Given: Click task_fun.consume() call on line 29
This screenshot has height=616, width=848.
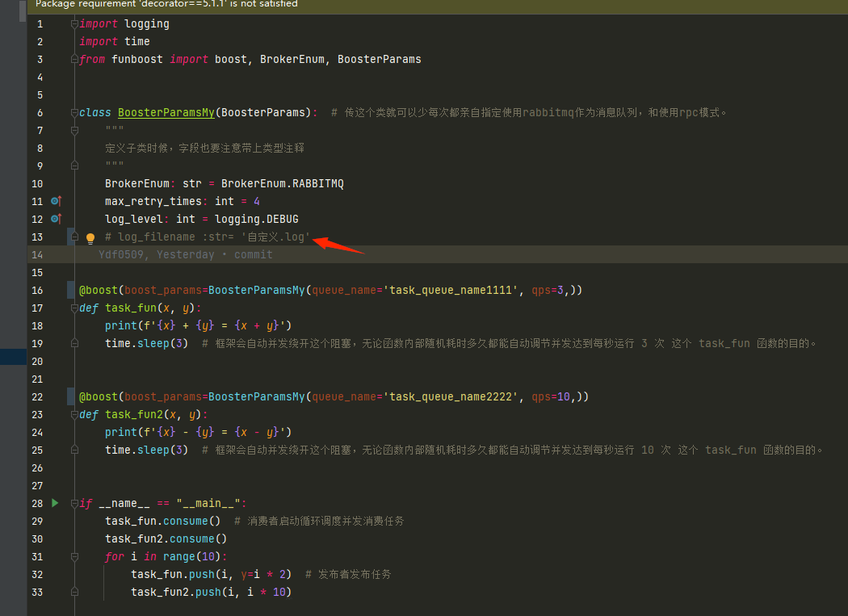Looking at the screenshot, I should [x=163, y=522].
